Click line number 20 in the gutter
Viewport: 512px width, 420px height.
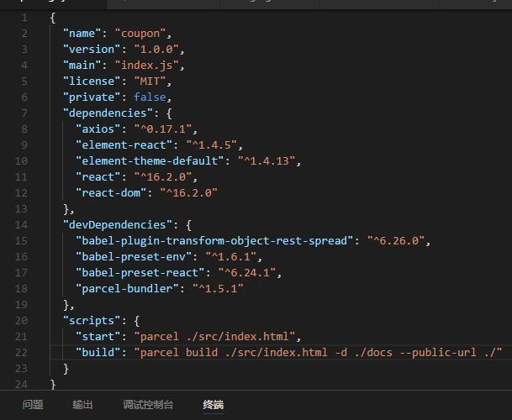(21, 321)
